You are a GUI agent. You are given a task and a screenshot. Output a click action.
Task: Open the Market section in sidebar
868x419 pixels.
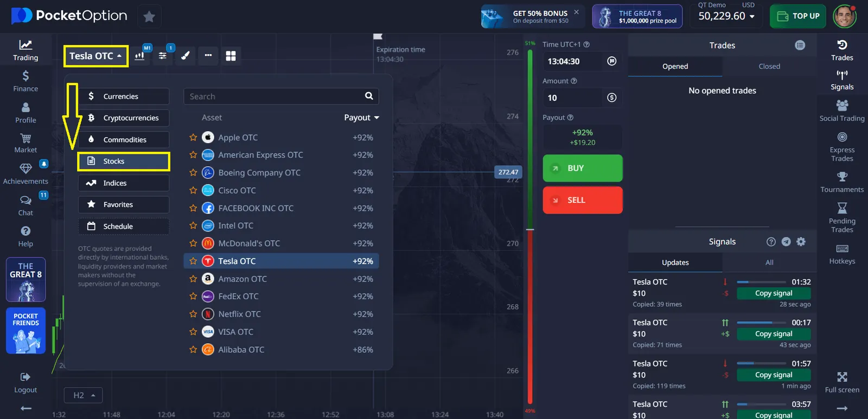(x=25, y=143)
